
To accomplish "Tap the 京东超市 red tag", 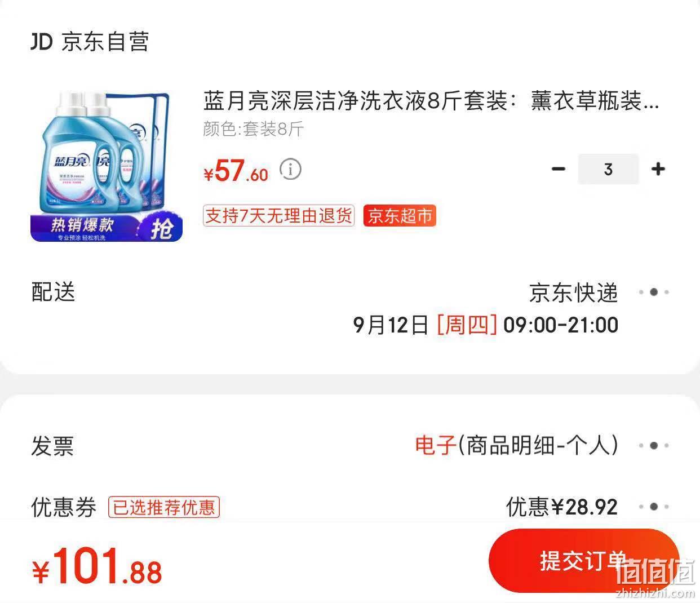I will pos(400,216).
